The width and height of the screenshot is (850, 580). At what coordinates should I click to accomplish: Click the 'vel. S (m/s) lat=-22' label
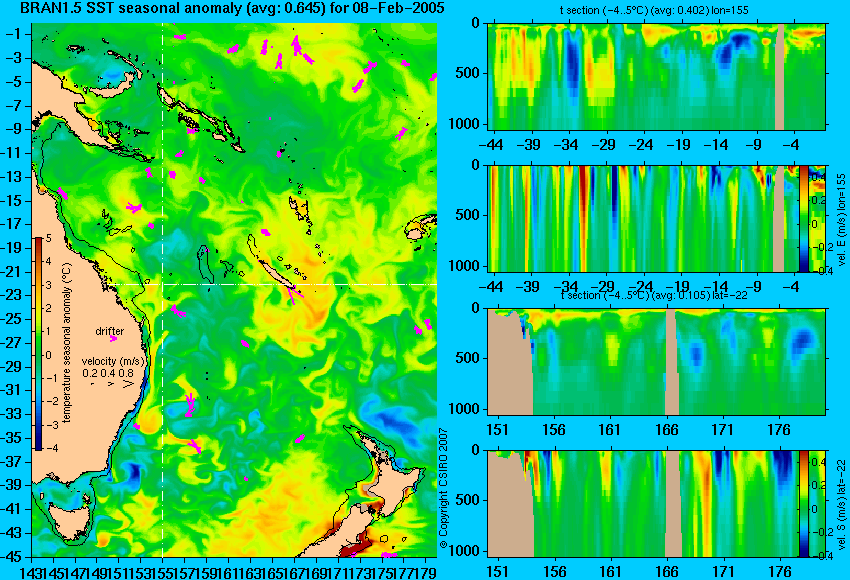842,504
